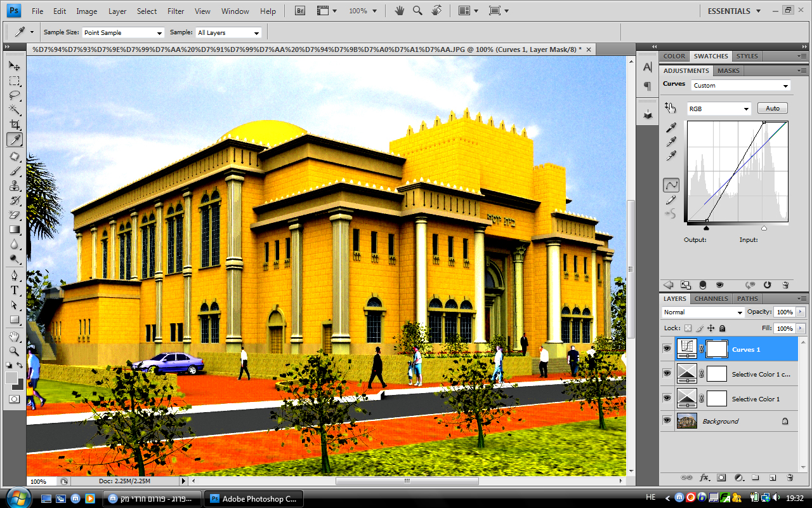Toggle visibility of Selective Color 1 layer

point(667,398)
